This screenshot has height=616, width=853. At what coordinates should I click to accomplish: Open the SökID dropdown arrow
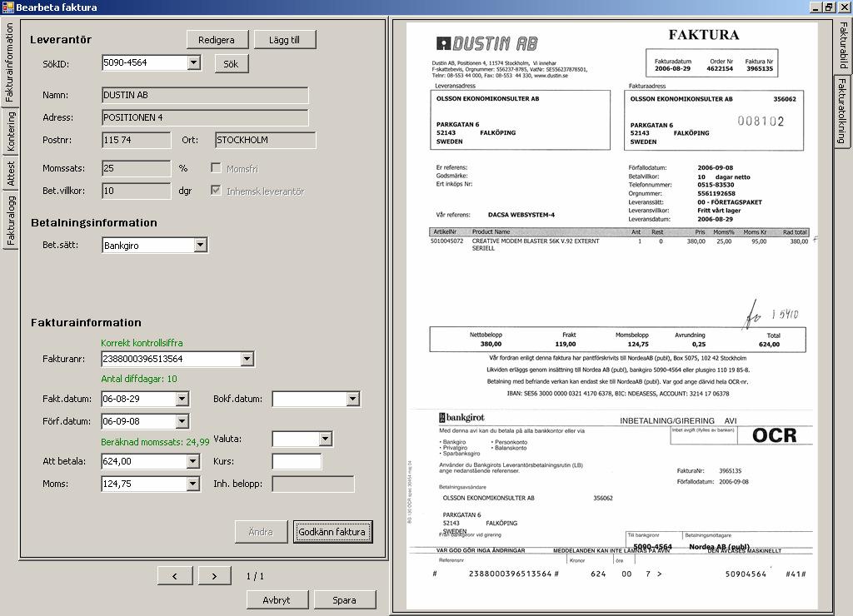point(193,62)
